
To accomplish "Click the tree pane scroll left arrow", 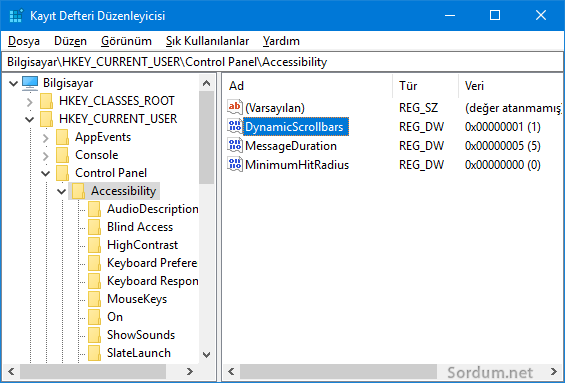I will (x=11, y=371).
